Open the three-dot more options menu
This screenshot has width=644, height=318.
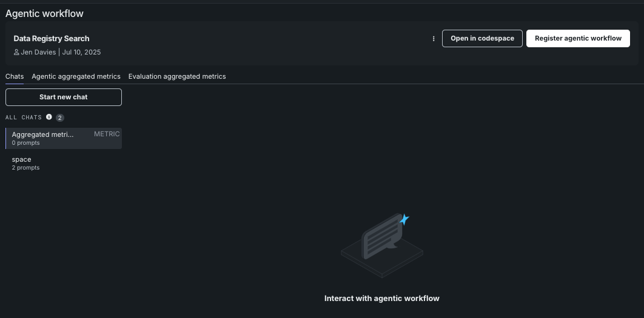coord(434,39)
